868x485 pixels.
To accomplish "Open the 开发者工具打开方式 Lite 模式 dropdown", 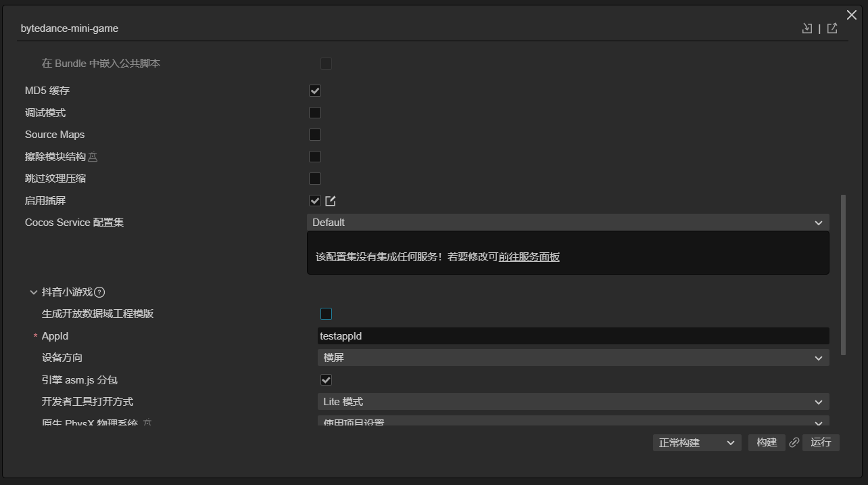I will (x=573, y=402).
